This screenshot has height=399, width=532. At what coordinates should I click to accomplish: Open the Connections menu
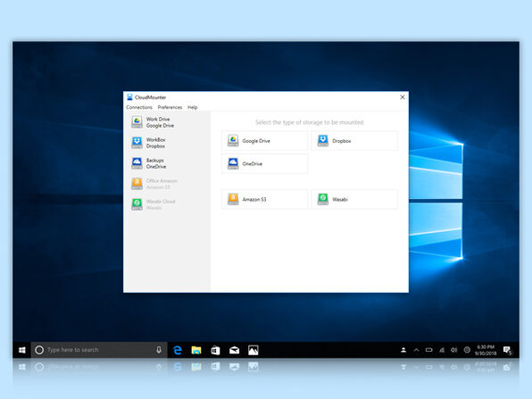(139, 107)
